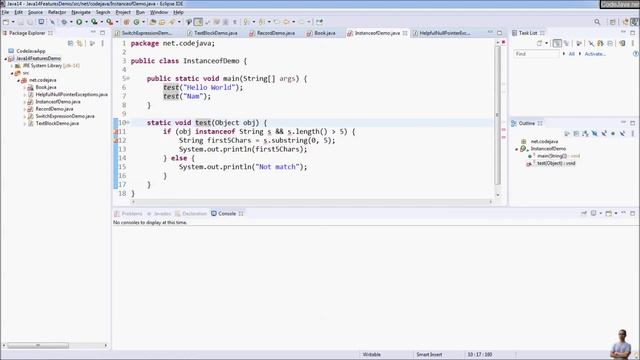Open the Outline view menu (three dots)
This screenshot has height=360, width=640.
click(633, 133)
